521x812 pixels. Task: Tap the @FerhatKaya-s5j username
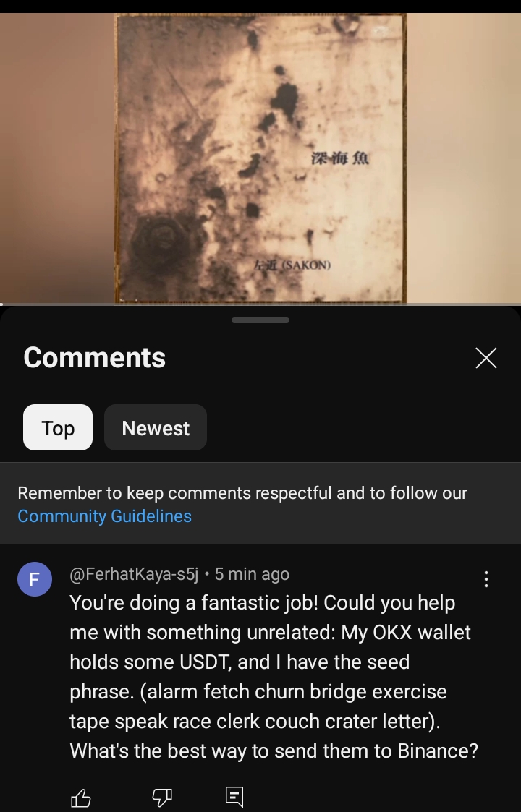click(135, 574)
